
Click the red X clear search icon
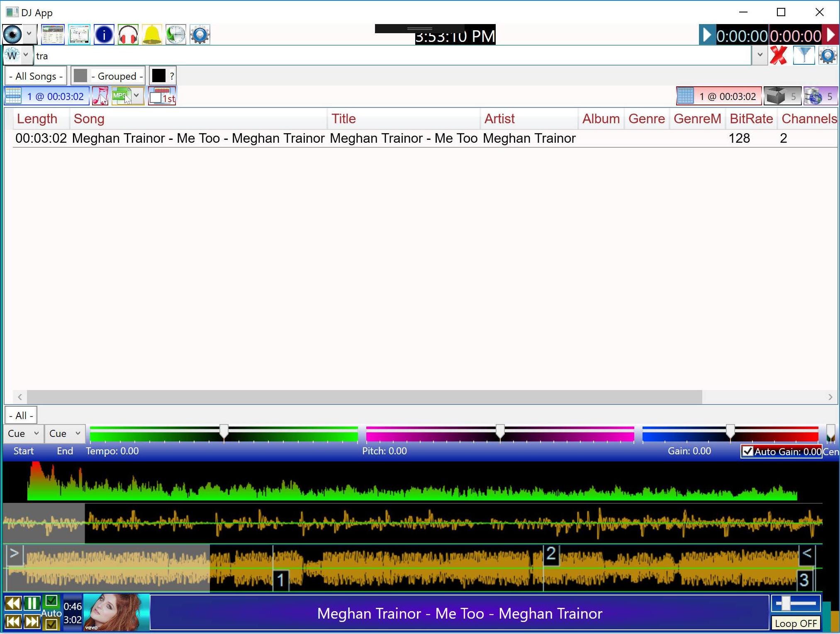[x=778, y=56]
